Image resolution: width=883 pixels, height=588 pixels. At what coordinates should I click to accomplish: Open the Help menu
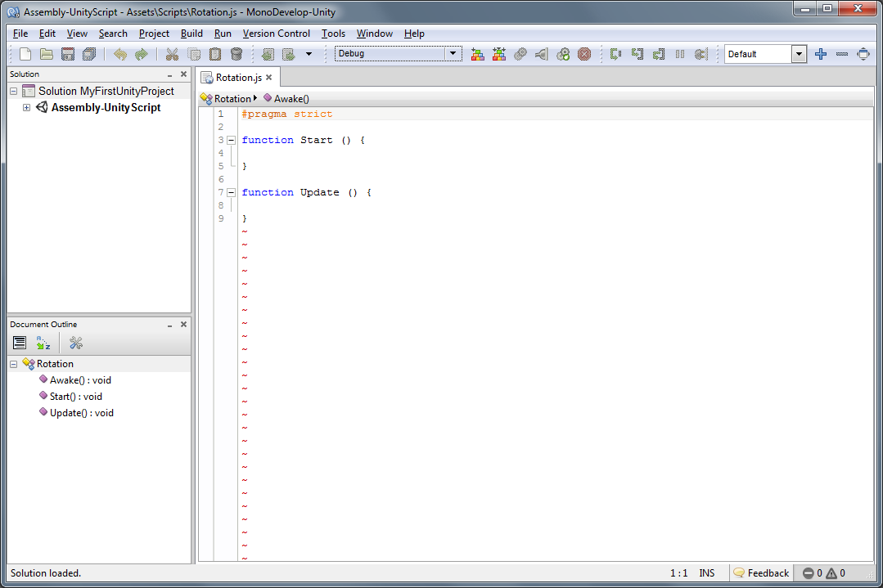coord(414,34)
